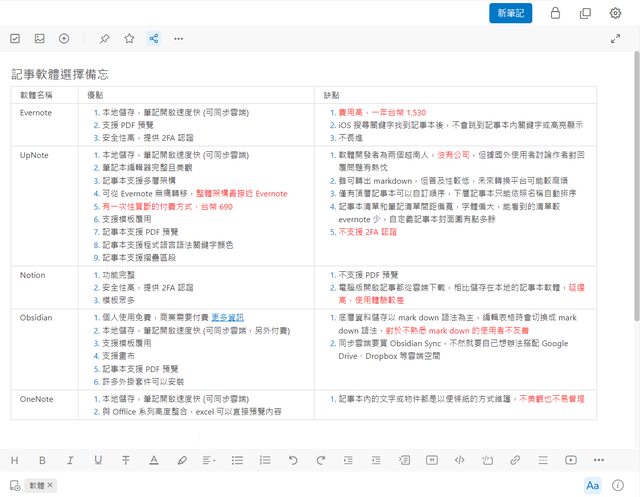Screen dimensions: 640x497
Task: Expand the editor to full screen
Action: click(x=616, y=39)
